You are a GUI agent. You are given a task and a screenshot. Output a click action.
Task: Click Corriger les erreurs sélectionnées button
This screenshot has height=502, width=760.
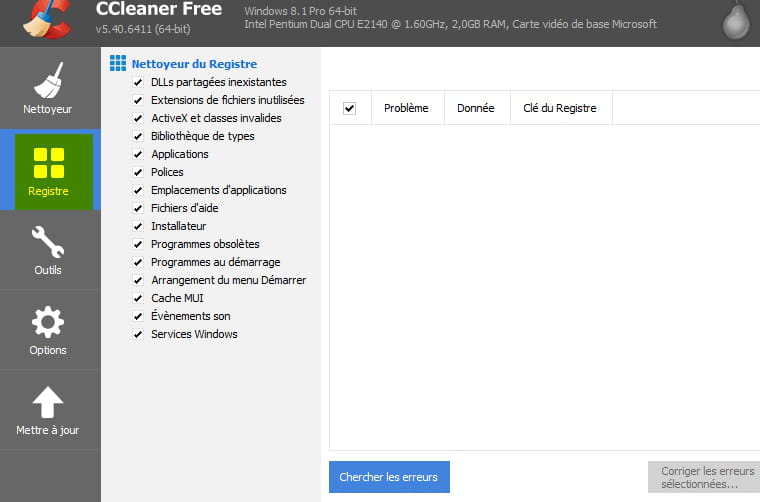click(x=705, y=477)
